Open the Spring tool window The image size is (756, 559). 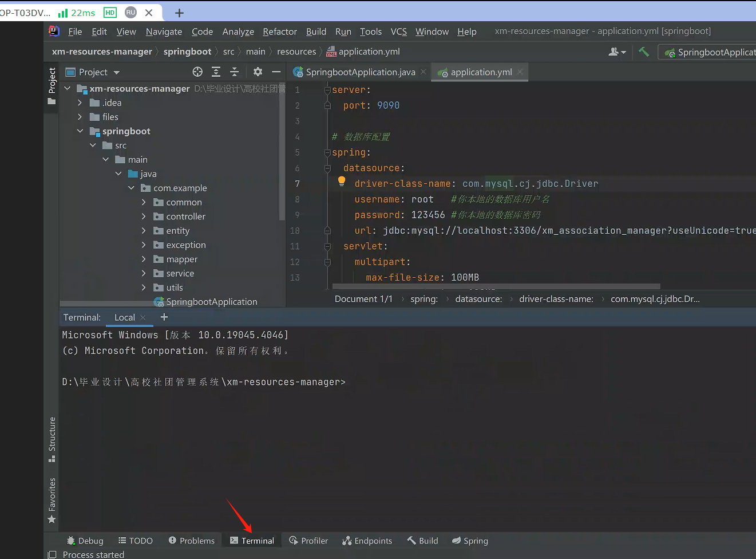(470, 541)
